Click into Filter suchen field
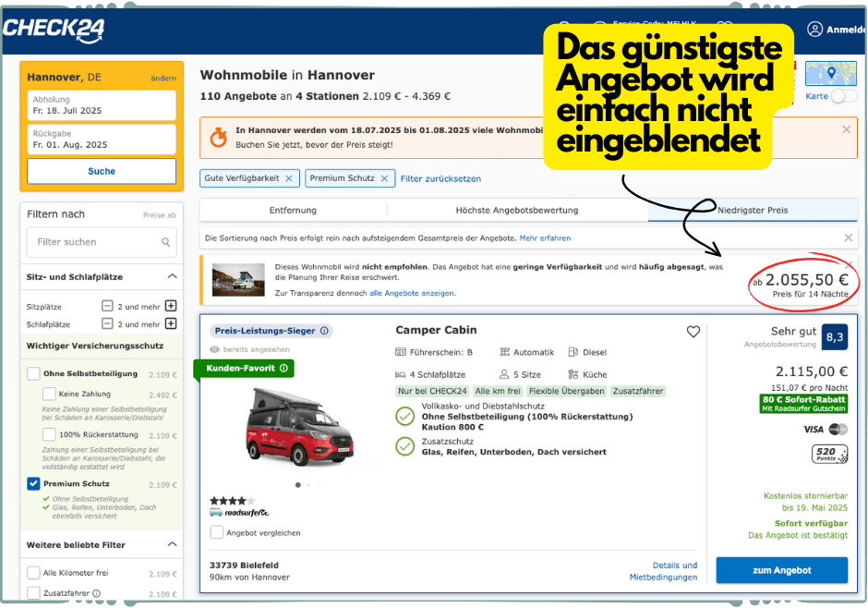The width and height of the screenshot is (868, 608). [x=102, y=242]
